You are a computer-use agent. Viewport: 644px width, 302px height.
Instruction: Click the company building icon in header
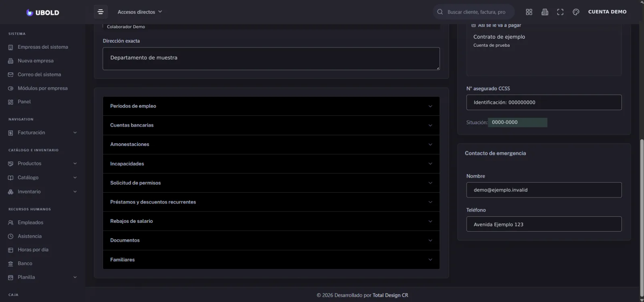(x=545, y=12)
